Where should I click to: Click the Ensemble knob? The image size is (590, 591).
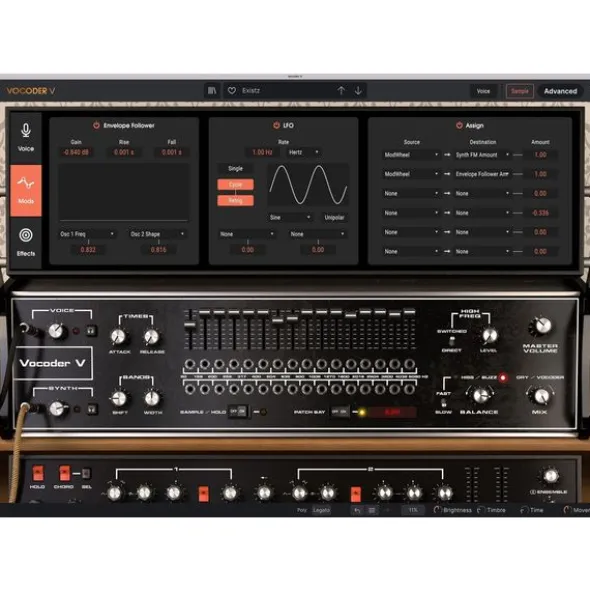coord(550,476)
